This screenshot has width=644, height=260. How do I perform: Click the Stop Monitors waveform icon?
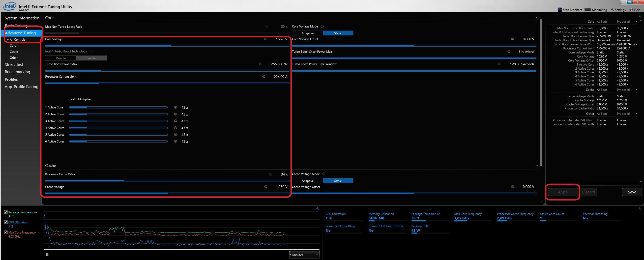[560, 10]
